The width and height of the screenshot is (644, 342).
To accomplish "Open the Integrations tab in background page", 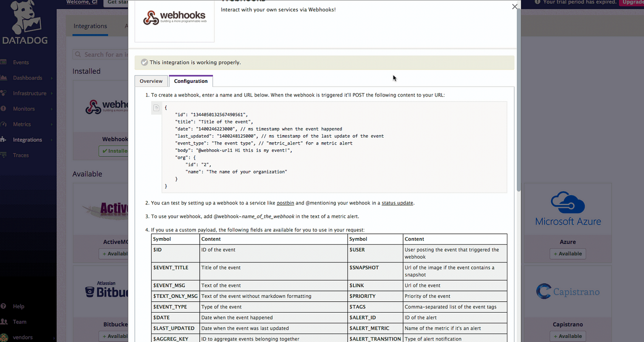I will tap(90, 26).
